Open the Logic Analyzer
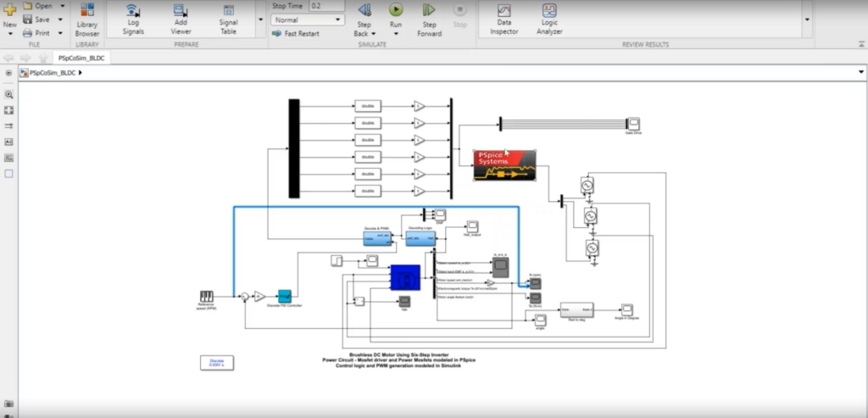The image size is (868, 418). pyautogui.click(x=549, y=20)
